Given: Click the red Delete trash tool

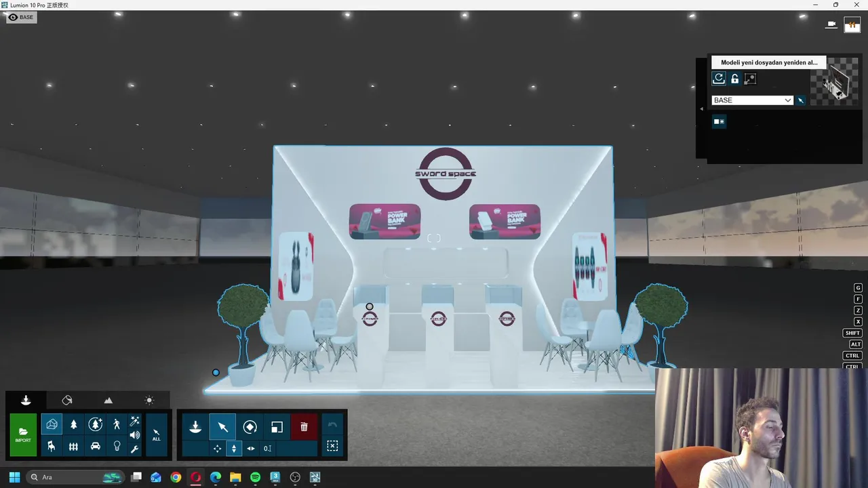Looking at the screenshot, I should coord(304,427).
